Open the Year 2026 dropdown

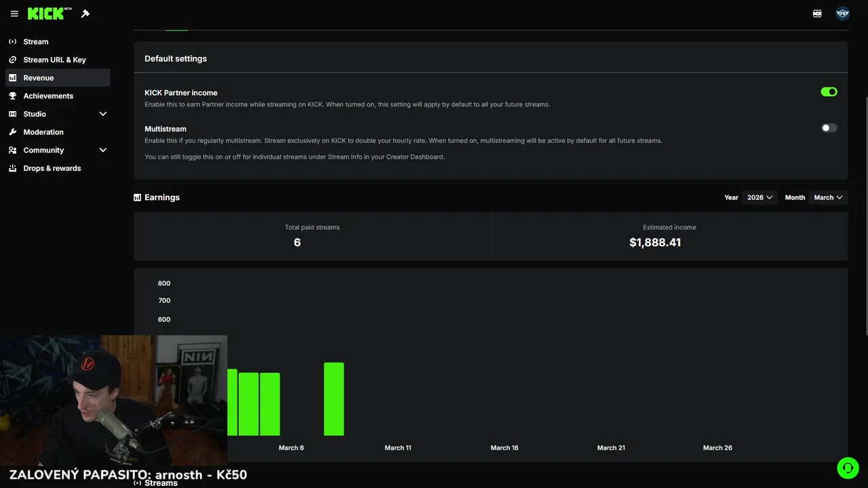[x=759, y=197]
